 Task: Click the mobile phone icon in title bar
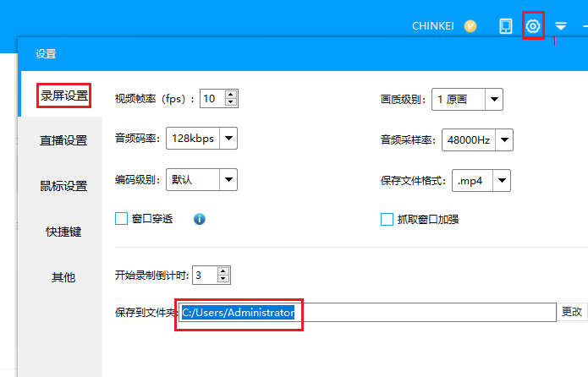click(x=506, y=26)
